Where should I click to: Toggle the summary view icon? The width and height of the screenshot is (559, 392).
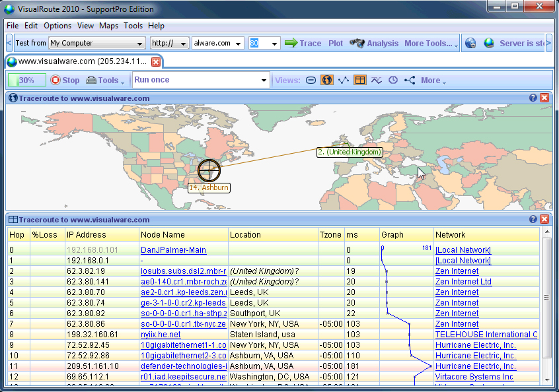(311, 80)
